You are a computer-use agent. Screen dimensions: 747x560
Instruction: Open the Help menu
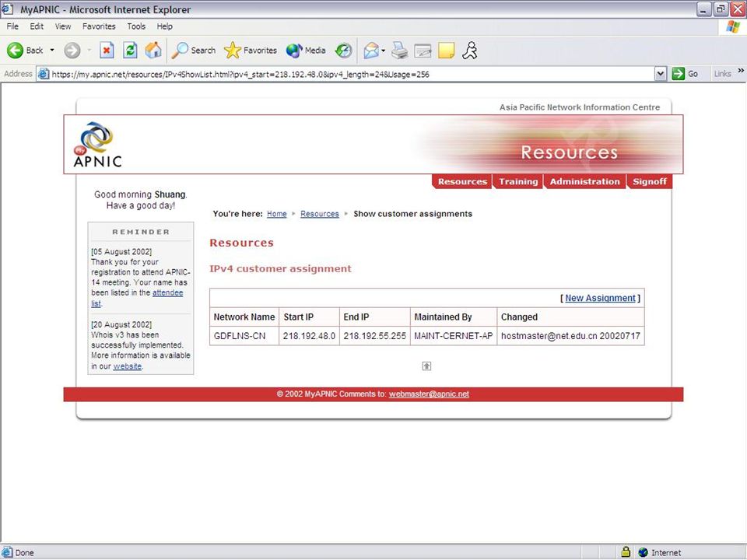click(x=165, y=26)
